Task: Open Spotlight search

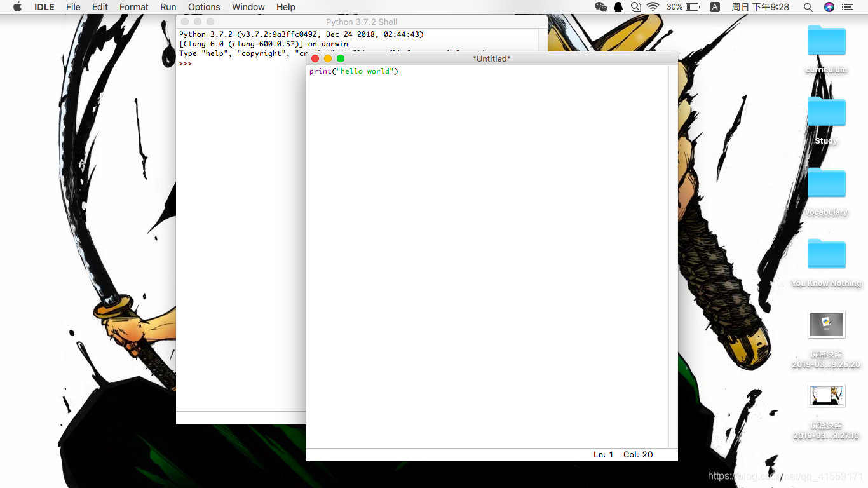Action: [808, 7]
